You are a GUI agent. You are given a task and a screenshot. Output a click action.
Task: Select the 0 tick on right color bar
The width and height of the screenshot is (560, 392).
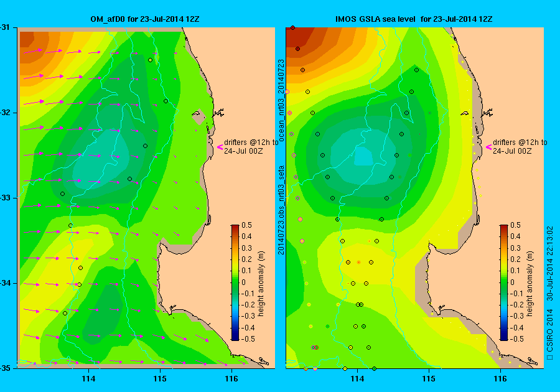click(513, 282)
